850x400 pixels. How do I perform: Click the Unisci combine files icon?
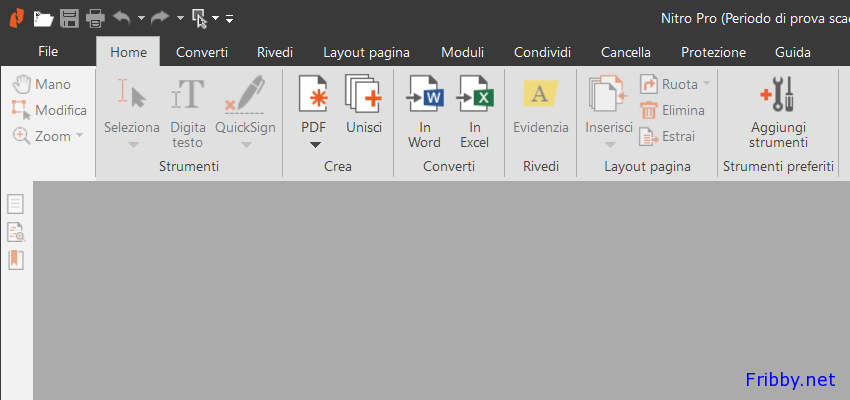[364, 94]
